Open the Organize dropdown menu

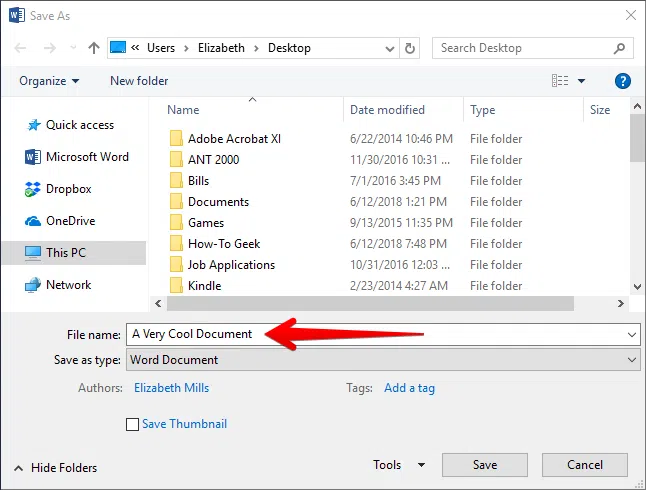click(48, 81)
